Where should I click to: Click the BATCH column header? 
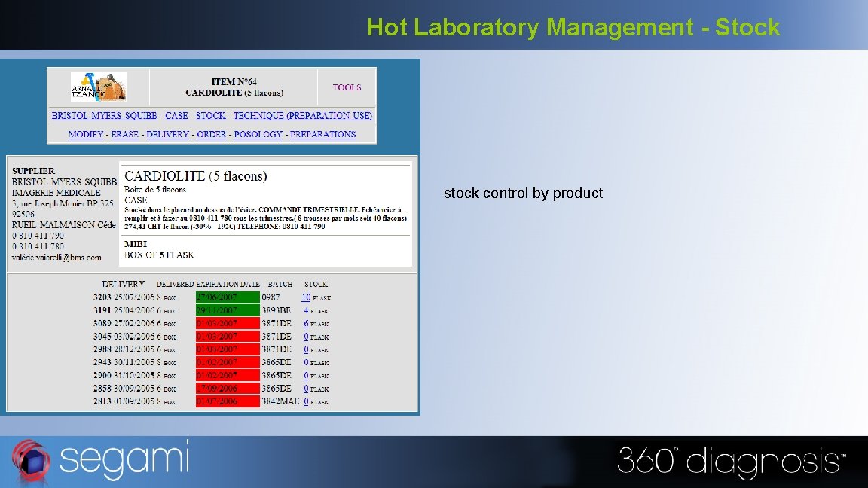tap(280, 285)
